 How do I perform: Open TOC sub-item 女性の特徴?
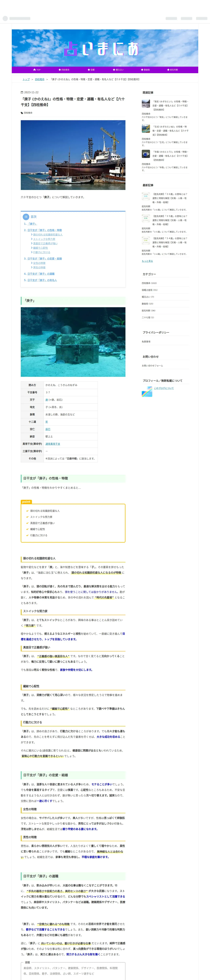(39, 263)
